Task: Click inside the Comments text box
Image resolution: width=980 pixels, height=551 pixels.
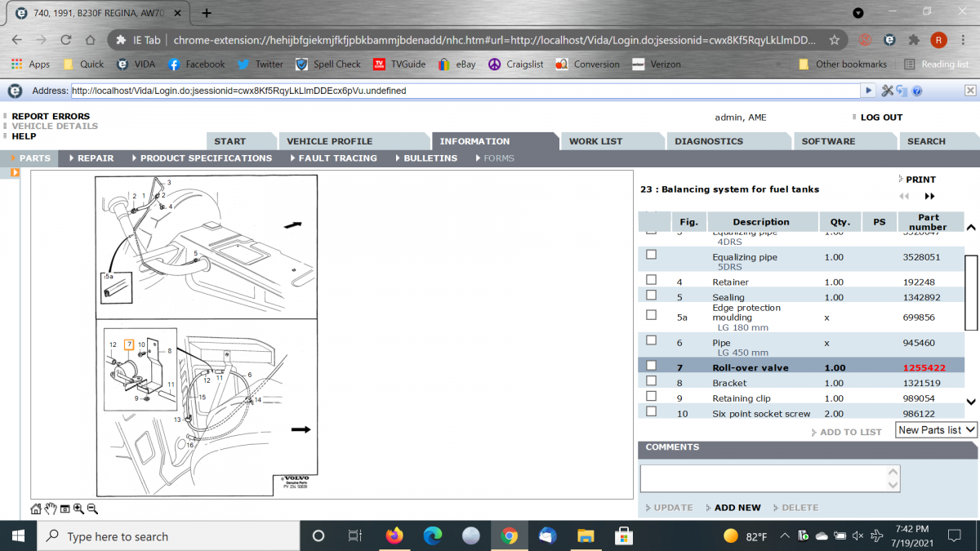Action: pyautogui.click(x=769, y=478)
